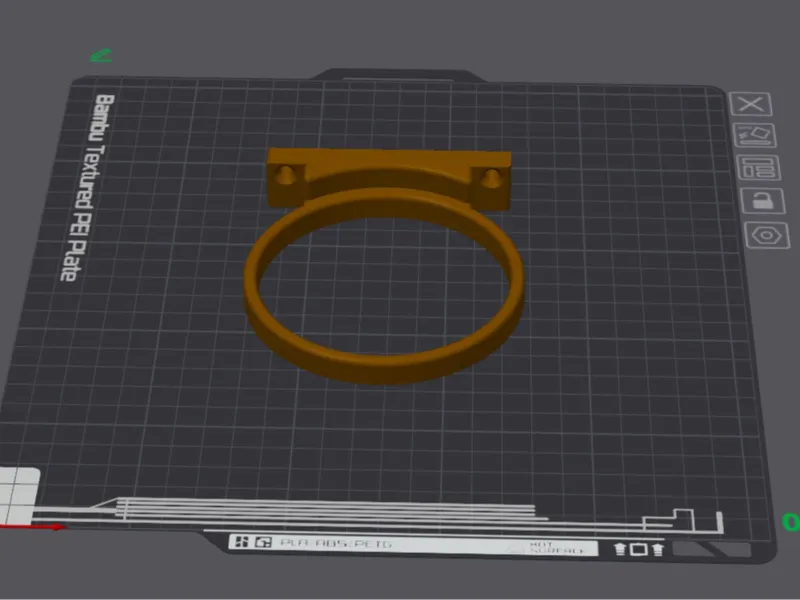Click the auto-orient plate icon

[756, 136]
